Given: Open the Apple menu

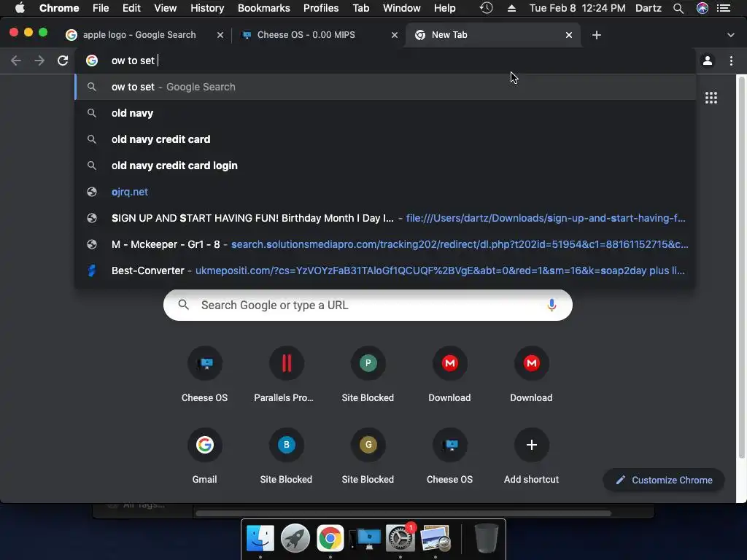Looking at the screenshot, I should [x=20, y=8].
